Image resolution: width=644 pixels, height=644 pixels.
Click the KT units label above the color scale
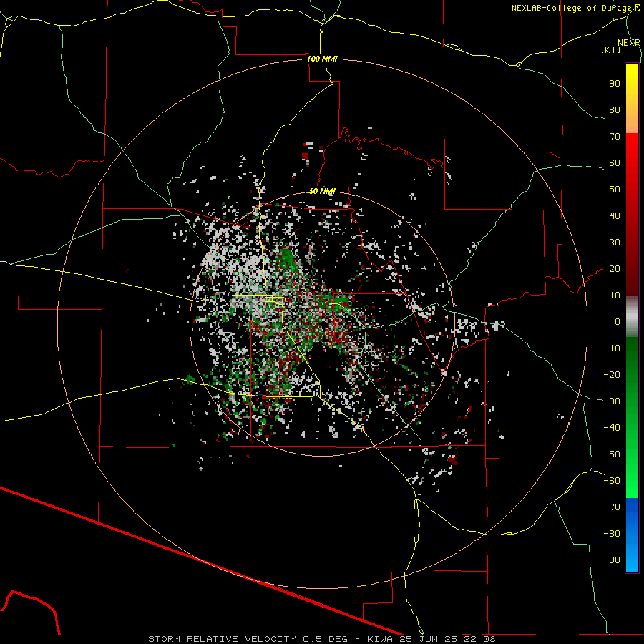point(611,49)
